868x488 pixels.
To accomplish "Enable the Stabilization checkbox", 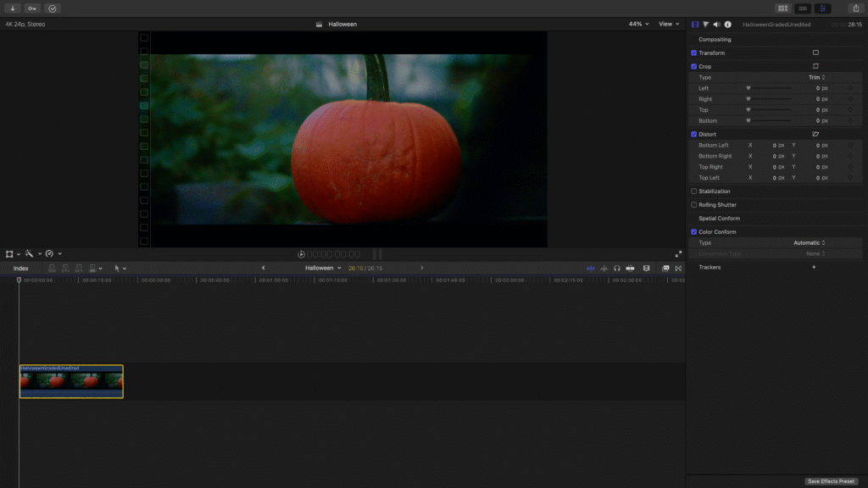I will [x=694, y=191].
